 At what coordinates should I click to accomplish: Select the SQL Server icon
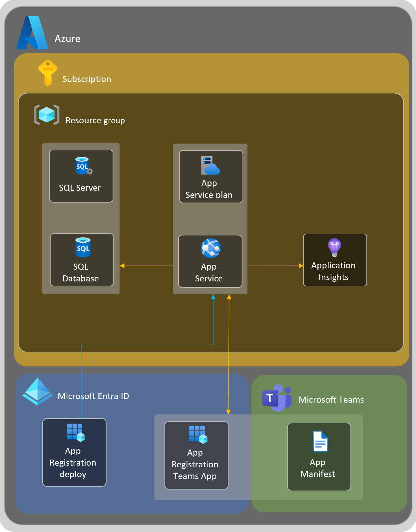(84, 166)
